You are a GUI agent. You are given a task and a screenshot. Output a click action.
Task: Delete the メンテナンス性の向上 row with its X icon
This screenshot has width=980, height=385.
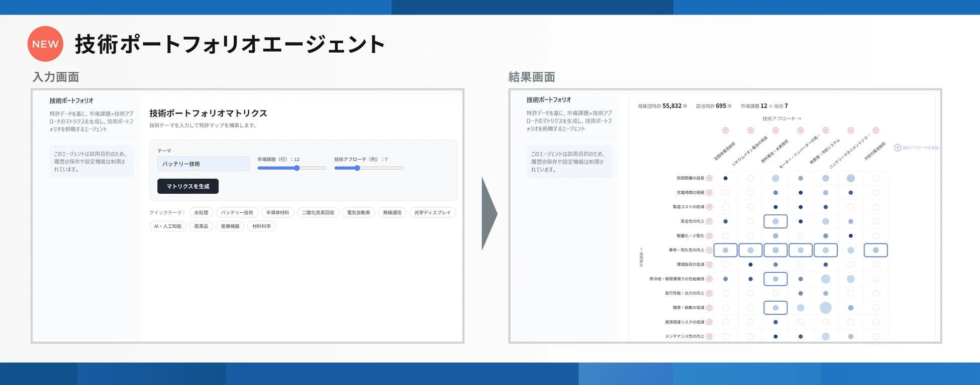tap(709, 336)
